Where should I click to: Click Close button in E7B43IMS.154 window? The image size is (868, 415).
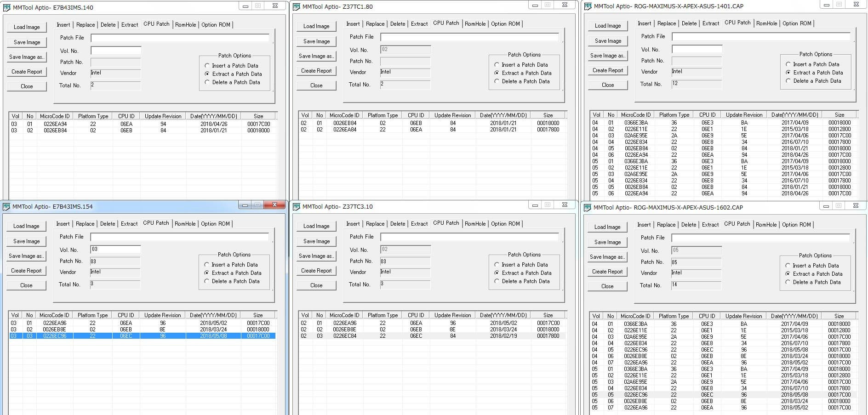point(26,285)
